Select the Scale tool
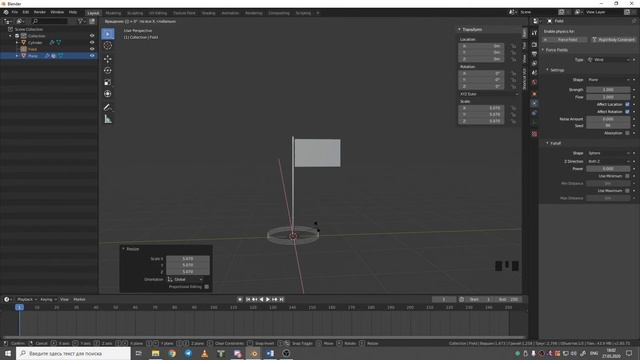 pos(108,82)
